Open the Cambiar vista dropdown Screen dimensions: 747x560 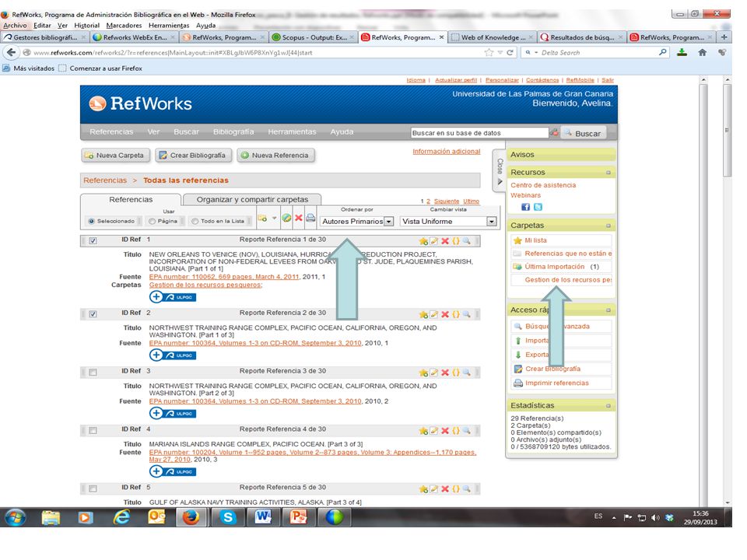point(448,222)
